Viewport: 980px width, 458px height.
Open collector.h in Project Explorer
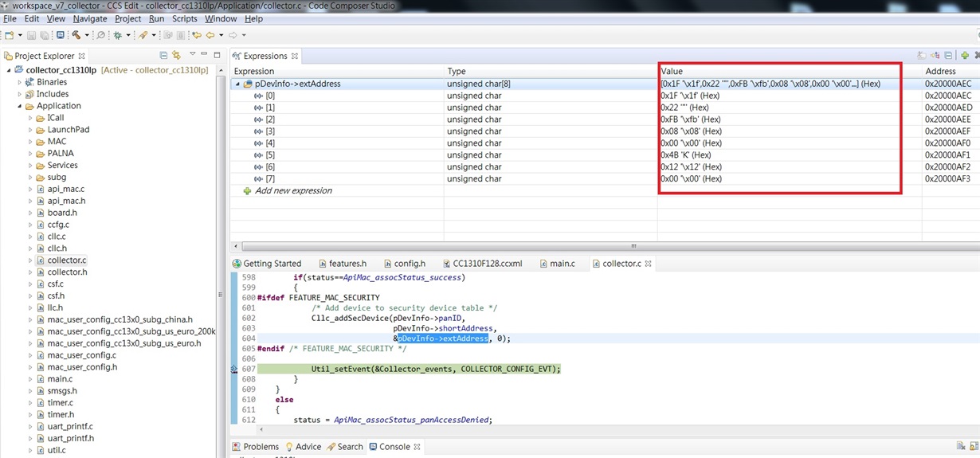point(66,272)
